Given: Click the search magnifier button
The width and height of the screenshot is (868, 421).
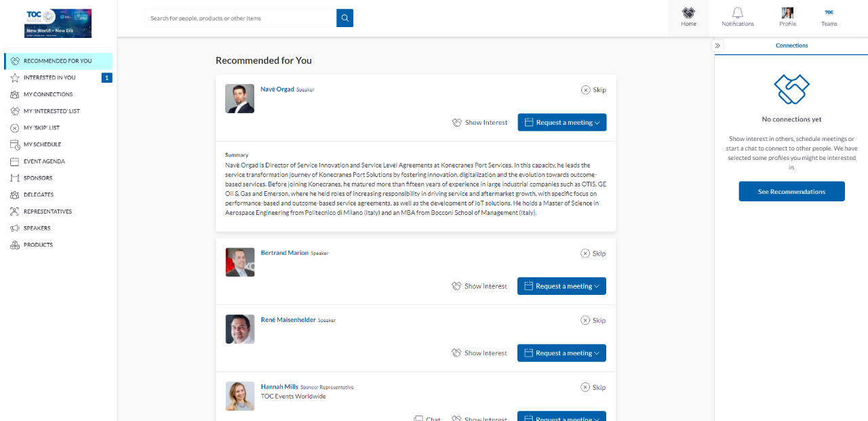Looking at the screenshot, I should [x=344, y=18].
